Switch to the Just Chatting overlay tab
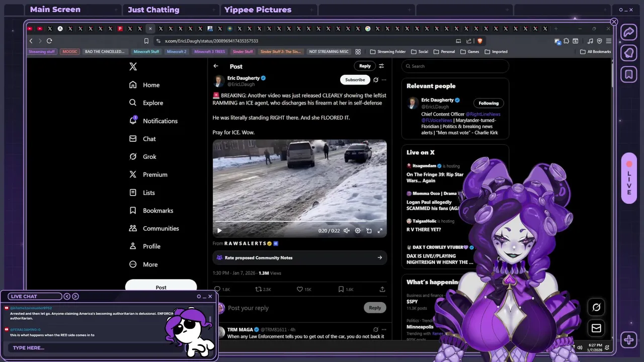This screenshot has width=644, height=362. coord(153,10)
